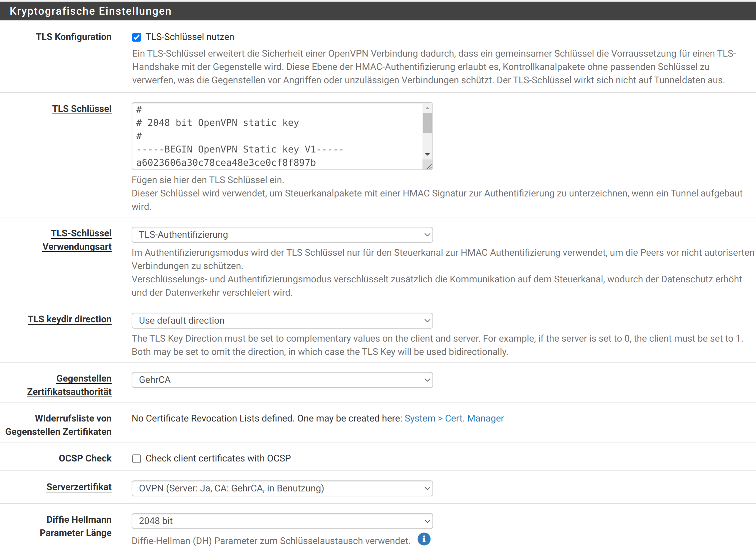The width and height of the screenshot is (756, 554).
Task: Expand the GehrCA certificate authority dropdown
Action: [282, 380]
